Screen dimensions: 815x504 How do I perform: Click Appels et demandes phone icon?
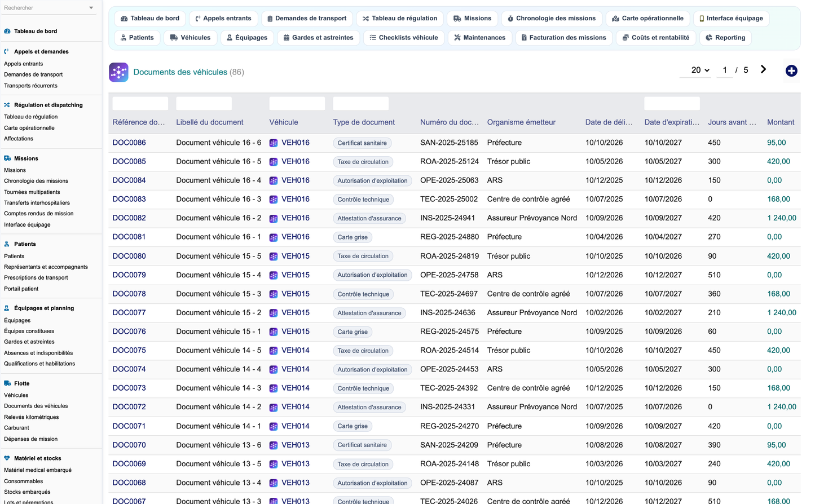(x=7, y=51)
